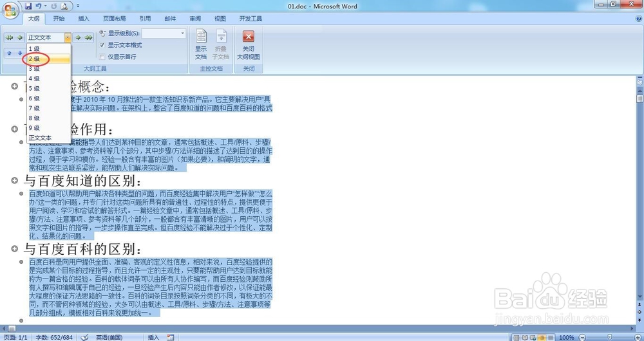Enable the 仅显示首行 checkbox
644x341 pixels.
click(102, 57)
